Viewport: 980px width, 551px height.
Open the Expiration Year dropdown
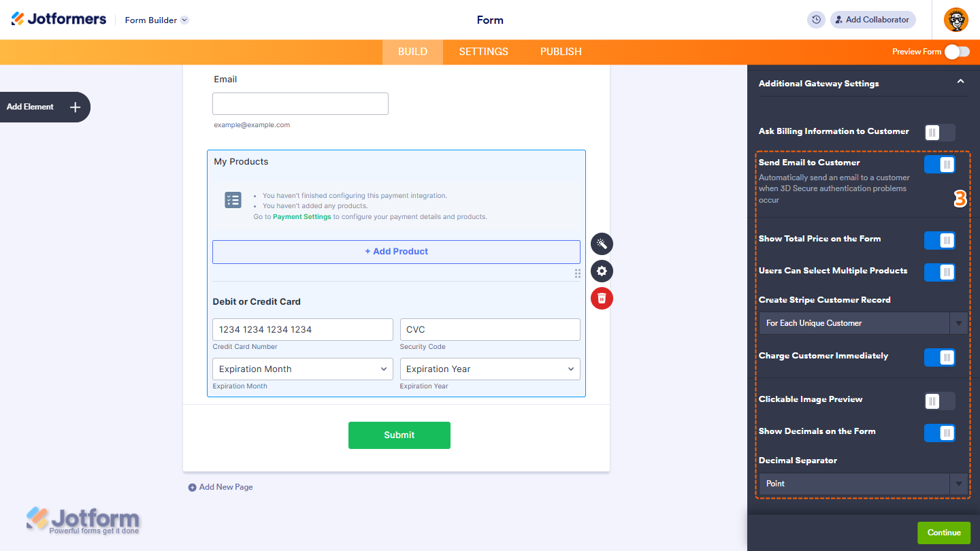490,369
